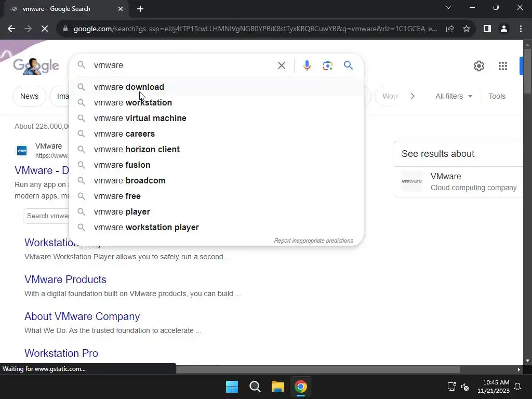This screenshot has width=532, height=399.
Task: Click the vmware search input field
Action: 183,65
